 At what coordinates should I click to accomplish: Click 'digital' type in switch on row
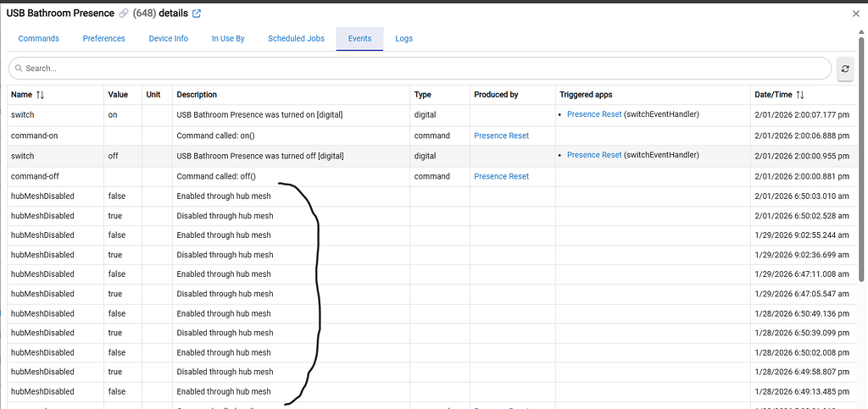426,115
